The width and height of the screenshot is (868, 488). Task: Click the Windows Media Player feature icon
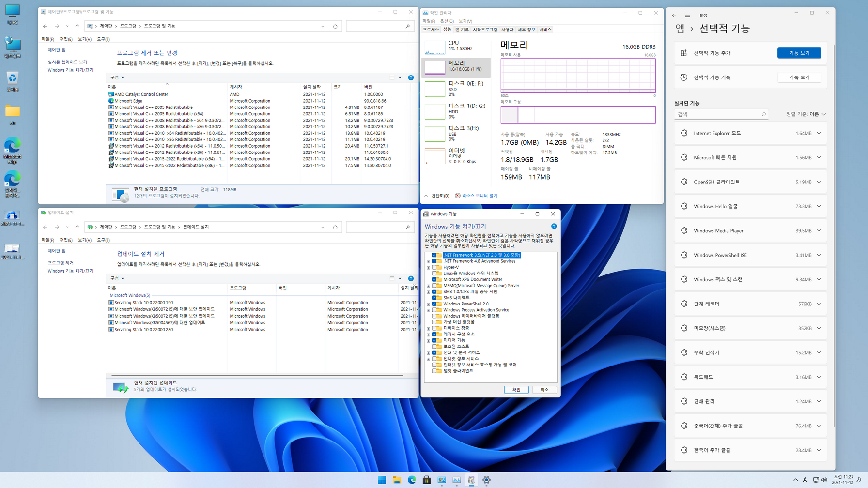pyautogui.click(x=684, y=230)
